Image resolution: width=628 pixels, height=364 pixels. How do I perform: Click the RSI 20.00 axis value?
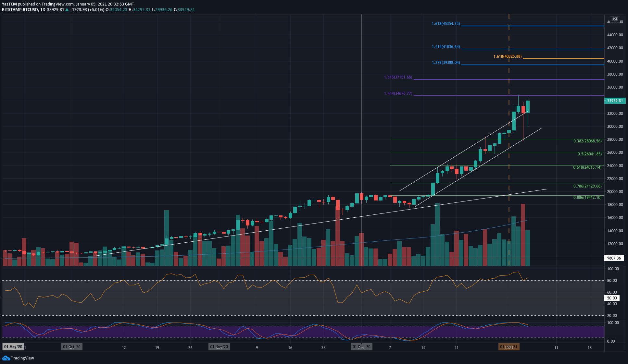[612, 316]
